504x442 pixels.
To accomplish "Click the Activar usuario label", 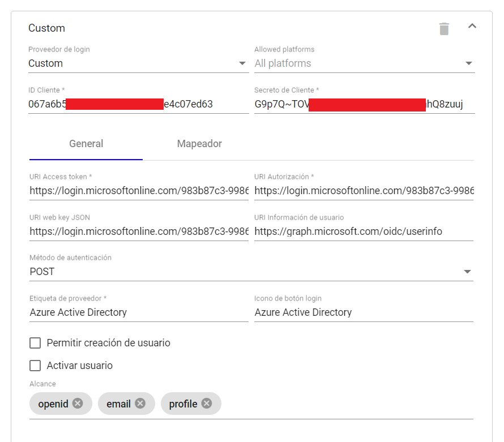I will coord(80,366).
